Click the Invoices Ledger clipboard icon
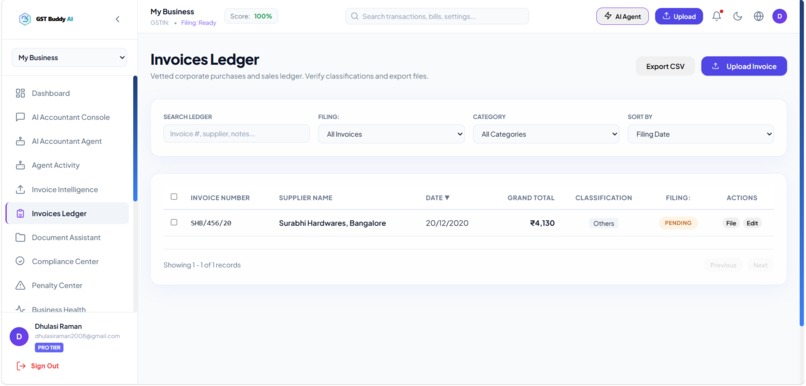806x386 pixels. point(20,213)
